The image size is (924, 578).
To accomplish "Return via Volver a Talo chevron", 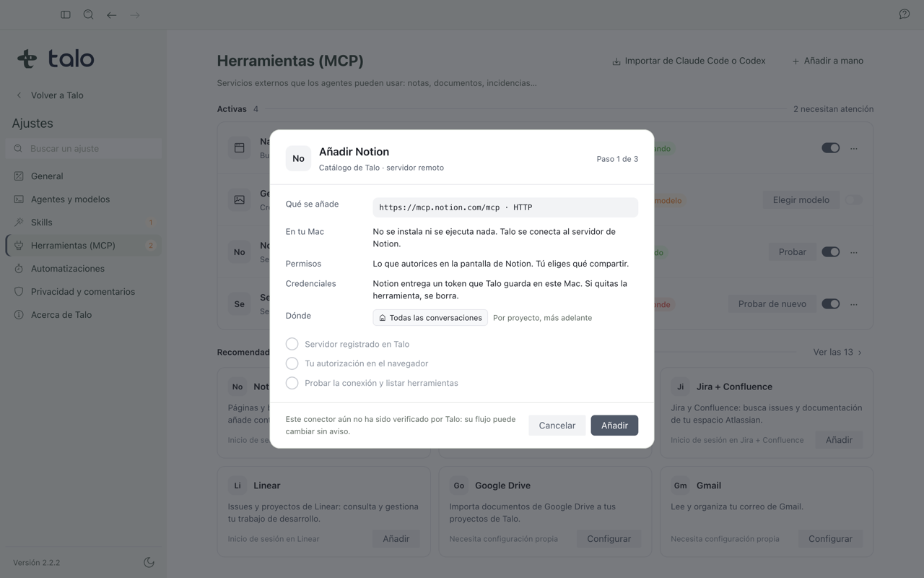I will tap(19, 95).
